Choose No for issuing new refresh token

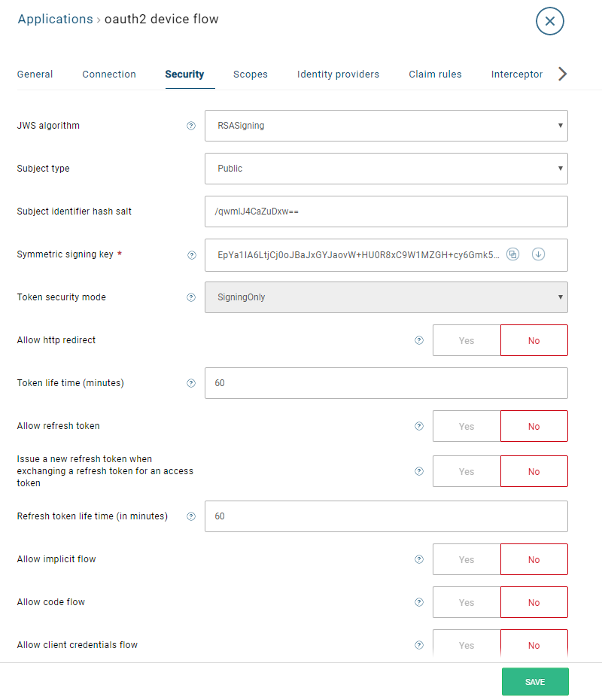tap(534, 471)
